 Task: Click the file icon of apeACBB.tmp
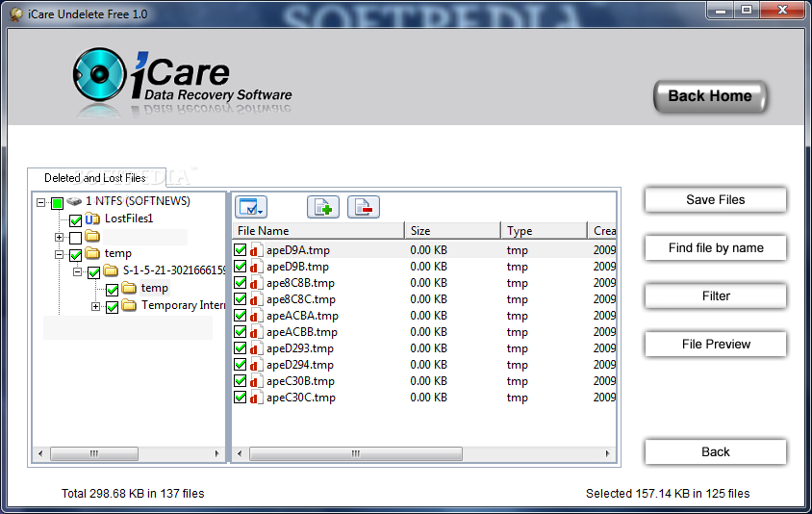pos(255,332)
